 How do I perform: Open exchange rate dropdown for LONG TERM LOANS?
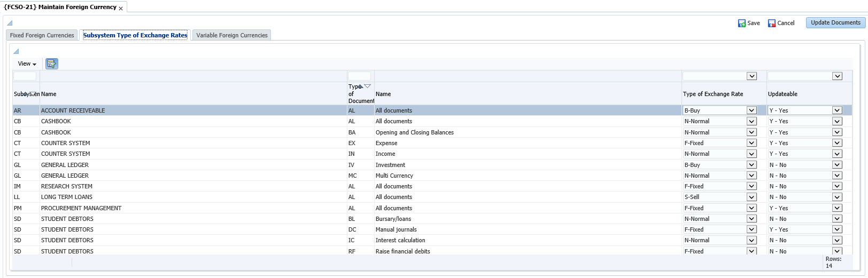pyautogui.click(x=751, y=197)
